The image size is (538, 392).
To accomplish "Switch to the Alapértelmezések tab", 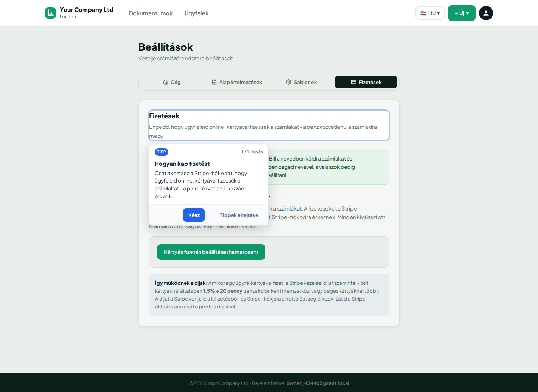I will (237, 82).
